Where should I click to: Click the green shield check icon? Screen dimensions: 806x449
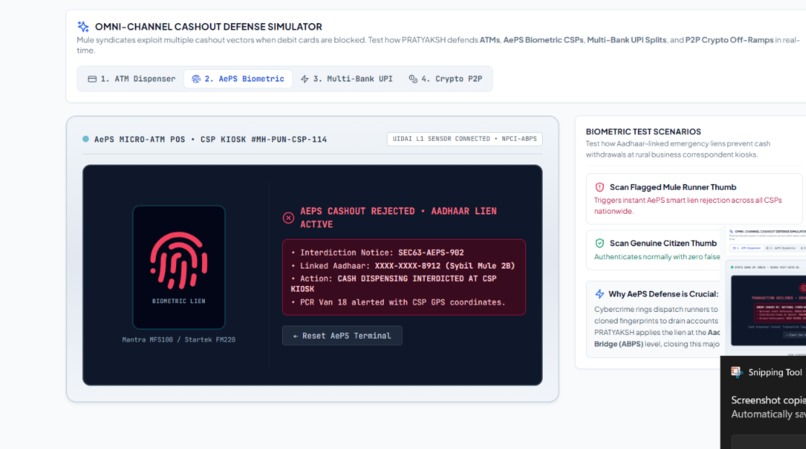pyautogui.click(x=599, y=243)
